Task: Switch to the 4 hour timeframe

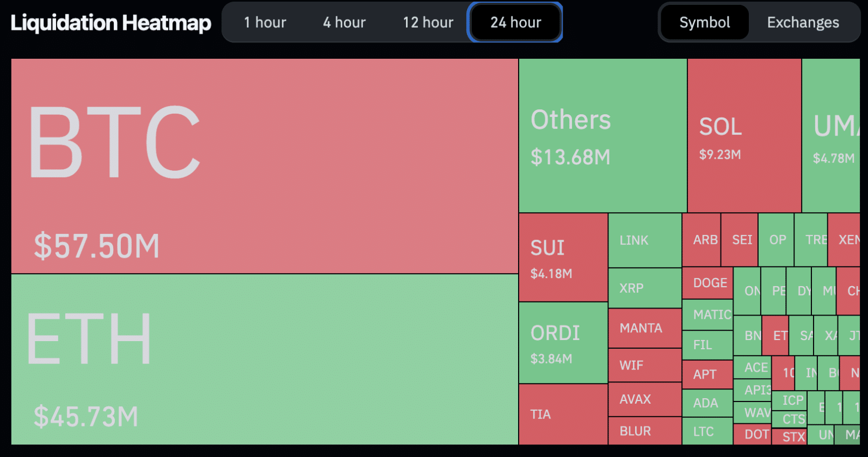Action: (344, 22)
